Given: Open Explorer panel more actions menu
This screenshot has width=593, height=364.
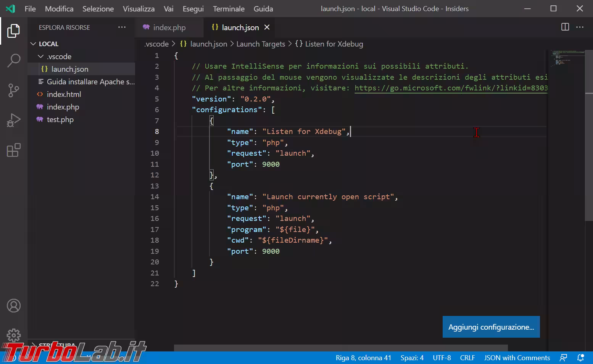Looking at the screenshot, I should tap(122, 27).
